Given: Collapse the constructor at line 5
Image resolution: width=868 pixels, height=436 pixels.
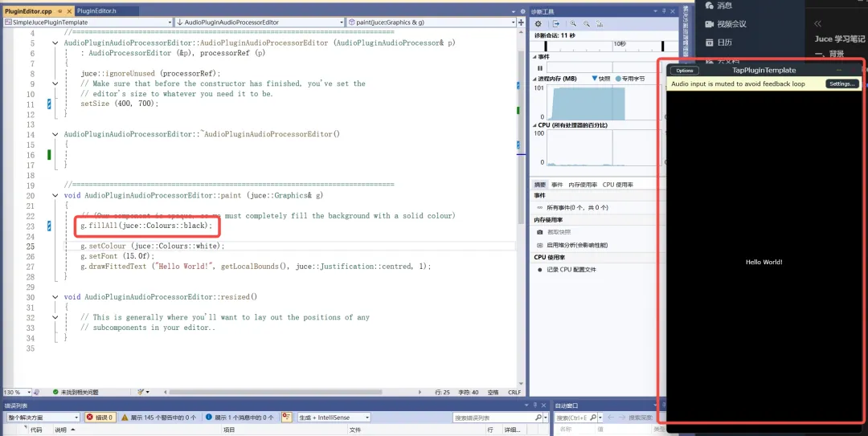Looking at the screenshot, I should 55,43.
